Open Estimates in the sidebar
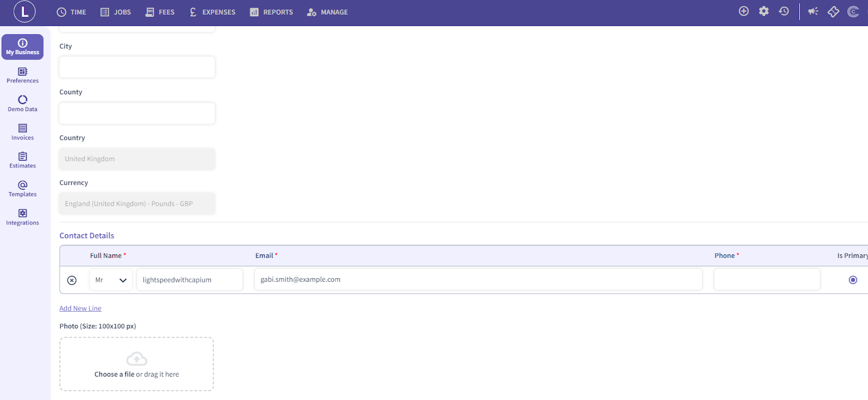 (x=23, y=160)
